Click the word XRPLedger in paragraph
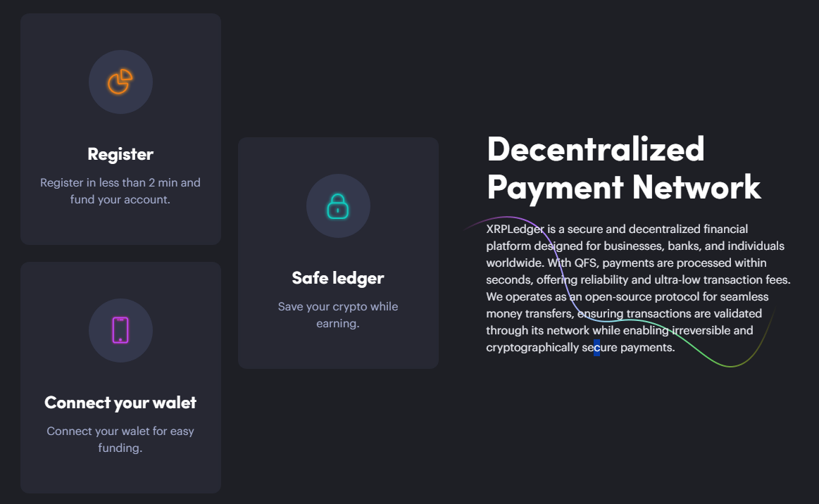The width and height of the screenshot is (819, 504). (x=515, y=229)
